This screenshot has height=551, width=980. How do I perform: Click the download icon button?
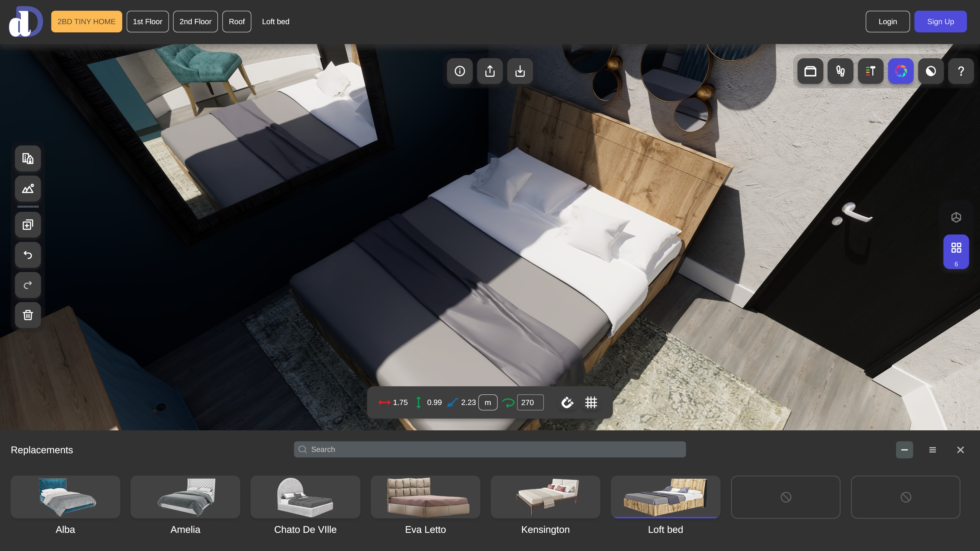click(520, 71)
